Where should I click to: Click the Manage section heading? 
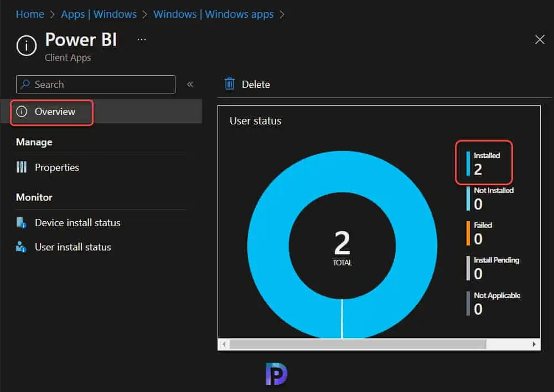click(34, 142)
